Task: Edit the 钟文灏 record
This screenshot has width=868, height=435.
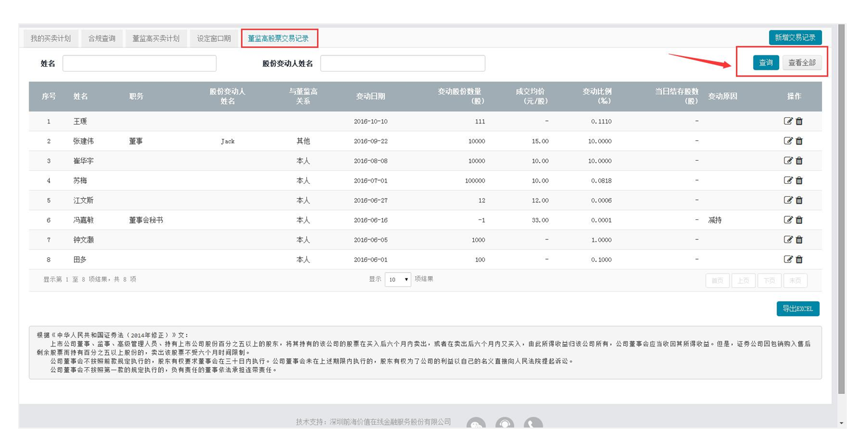Action: [x=788, y=239]
